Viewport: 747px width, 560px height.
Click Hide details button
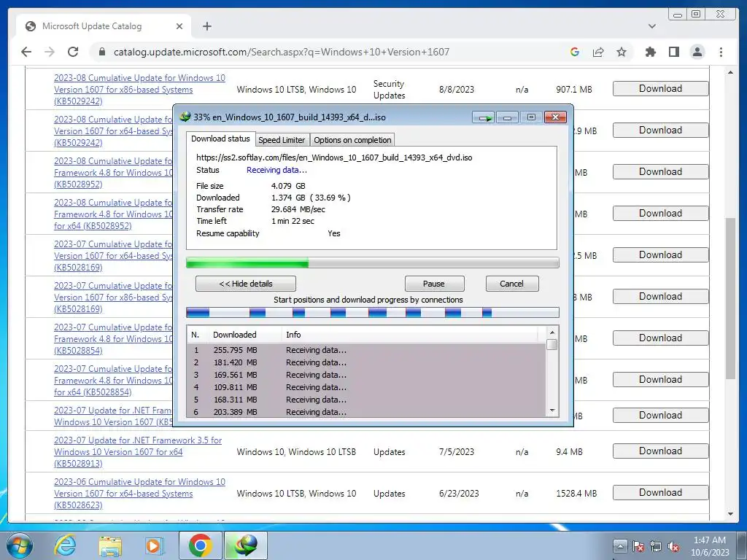[x=246, y=284]
